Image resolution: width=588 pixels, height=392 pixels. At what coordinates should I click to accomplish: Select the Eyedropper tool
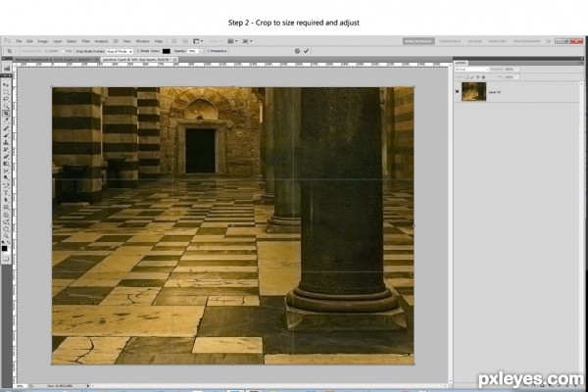tap(6, 119)
